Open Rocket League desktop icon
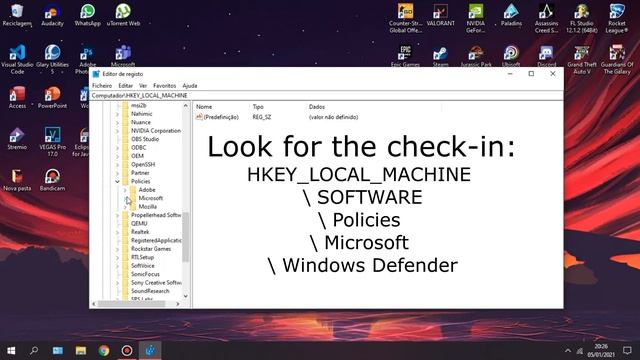 pyautogui.click(x=617, y=18)
